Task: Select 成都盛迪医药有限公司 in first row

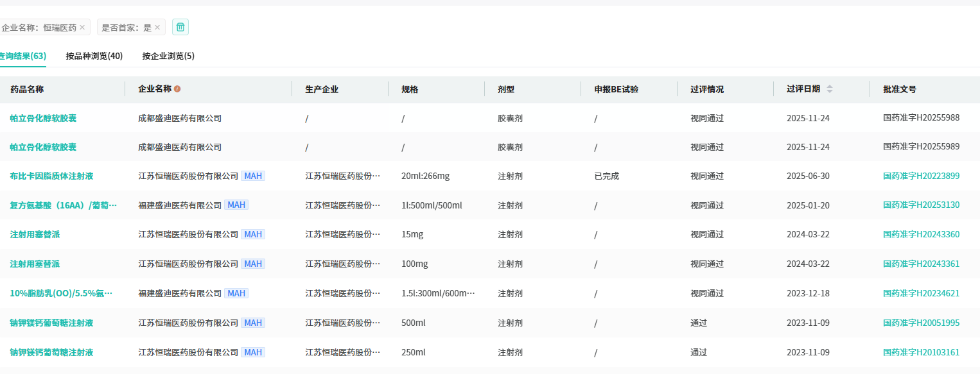Action: pyautogui.click(x=180, y=118)
